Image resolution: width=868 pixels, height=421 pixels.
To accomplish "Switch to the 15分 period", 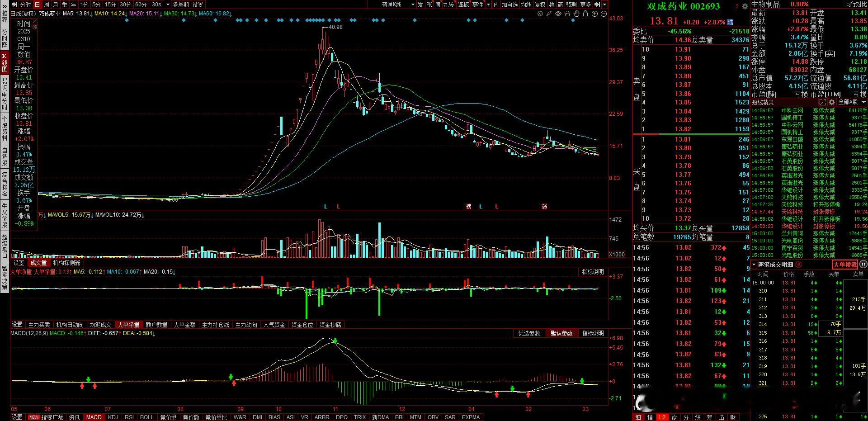I will coord(110,5).
